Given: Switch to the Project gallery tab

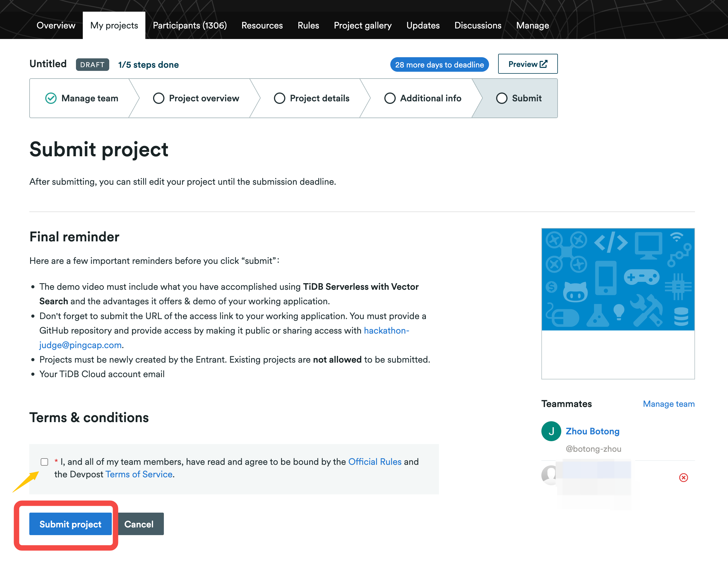Looking at the screenshot, I should tap(363, 25).
